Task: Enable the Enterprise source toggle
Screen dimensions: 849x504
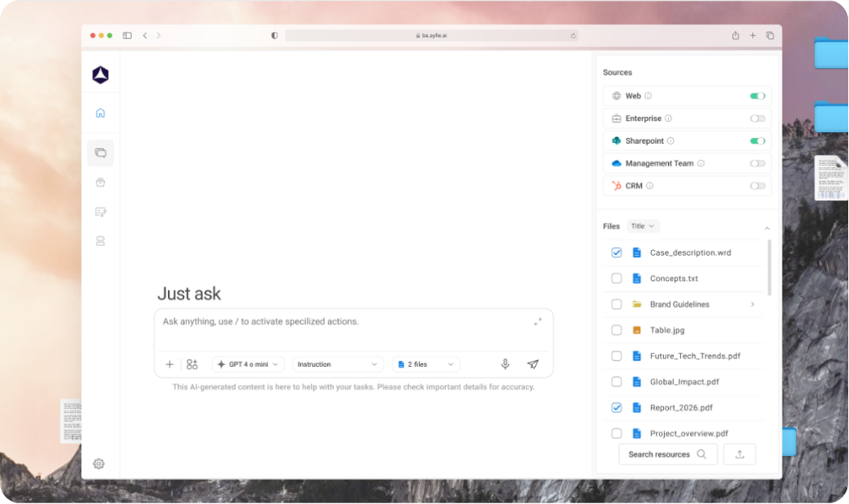Action: tap(757, 118)
